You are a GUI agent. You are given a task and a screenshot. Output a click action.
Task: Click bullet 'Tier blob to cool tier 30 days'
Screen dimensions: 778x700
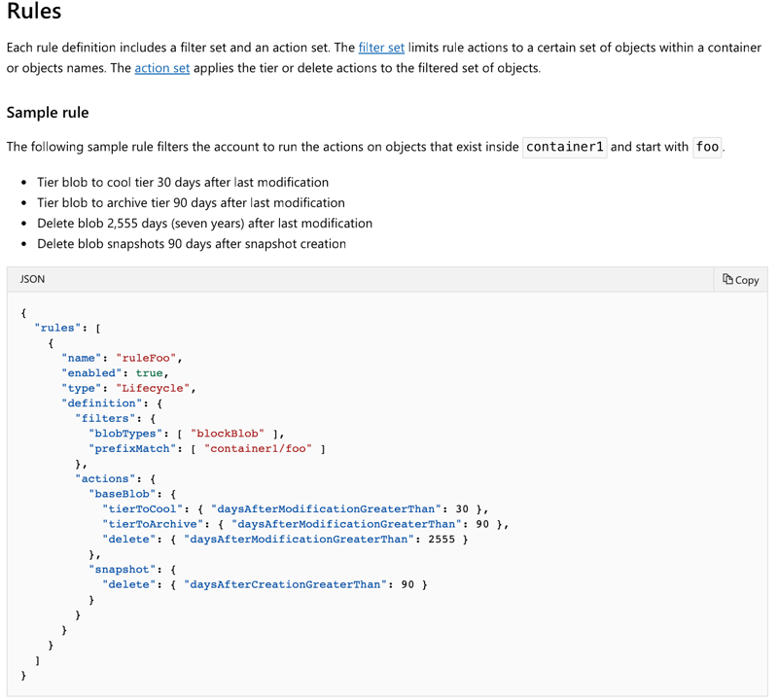click(x=183, y=183)
